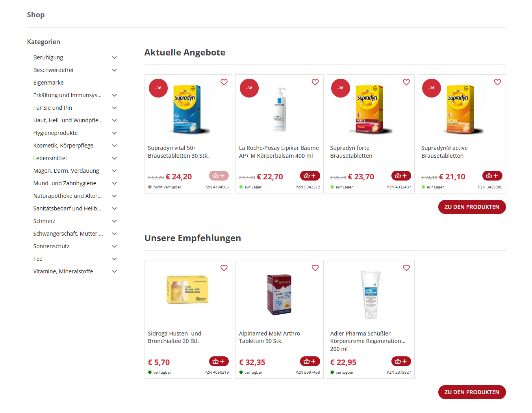Favorite the La Roche-Posay Lipikar Baume product
Screen dimensions: 532x413
pos(315,82)
